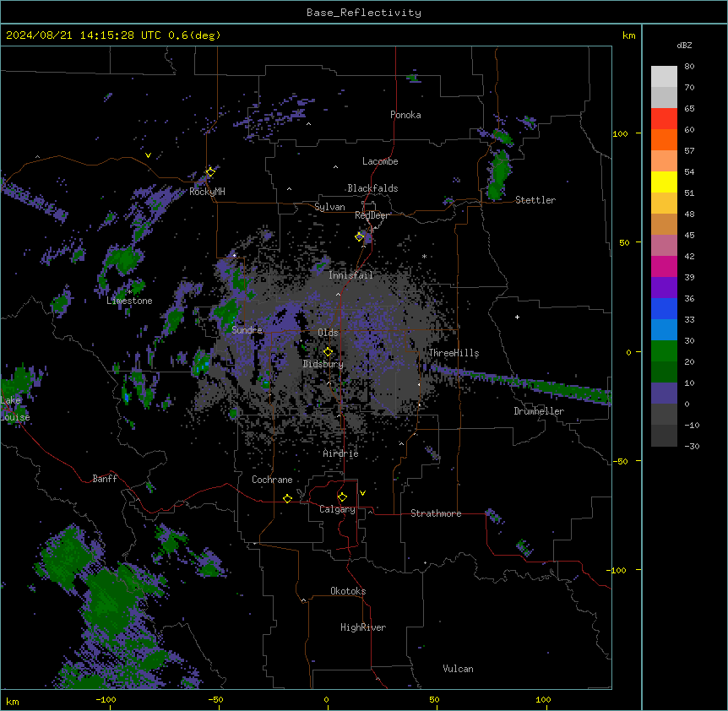Click the white plus marker northeast of Drumheller
Image resolution: width=728 pixels, height=711 pixels.
tap(517, 317)
